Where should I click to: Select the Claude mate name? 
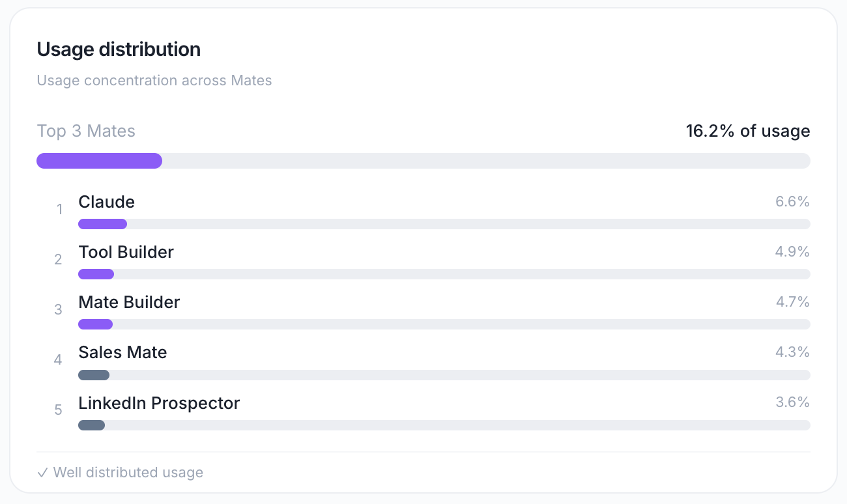[107, 202]
